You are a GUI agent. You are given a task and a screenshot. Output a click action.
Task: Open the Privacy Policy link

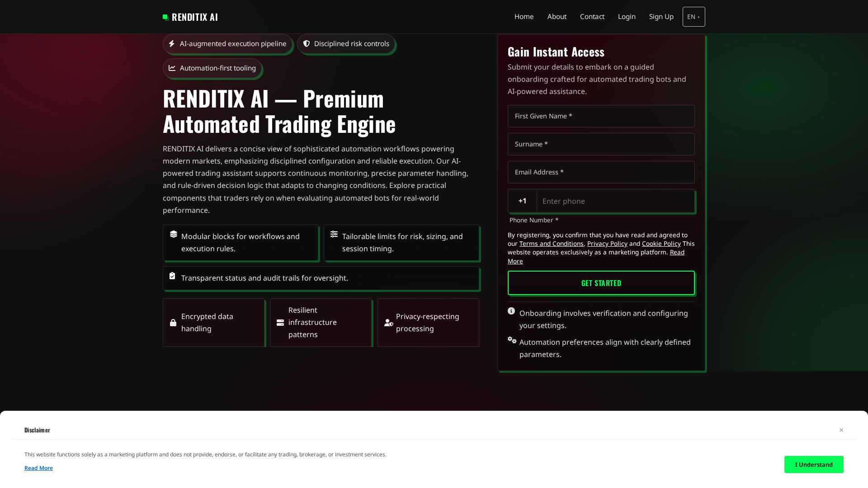point(607,244)
